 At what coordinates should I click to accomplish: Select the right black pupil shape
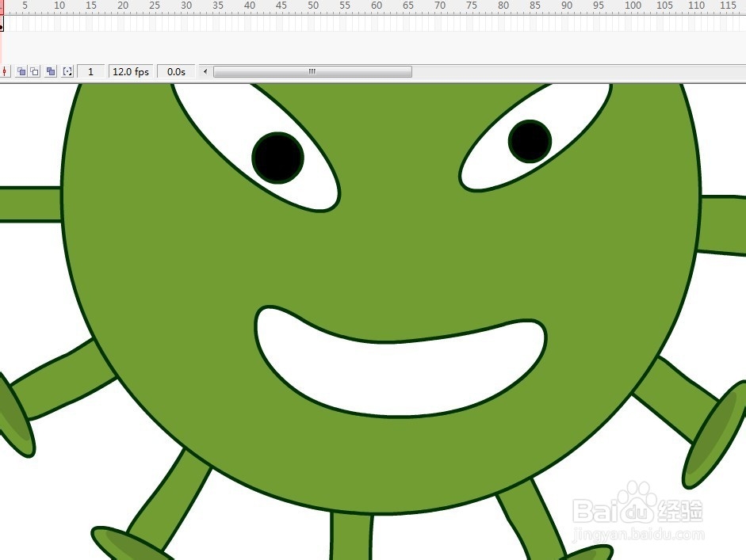(x=530, y=141)
